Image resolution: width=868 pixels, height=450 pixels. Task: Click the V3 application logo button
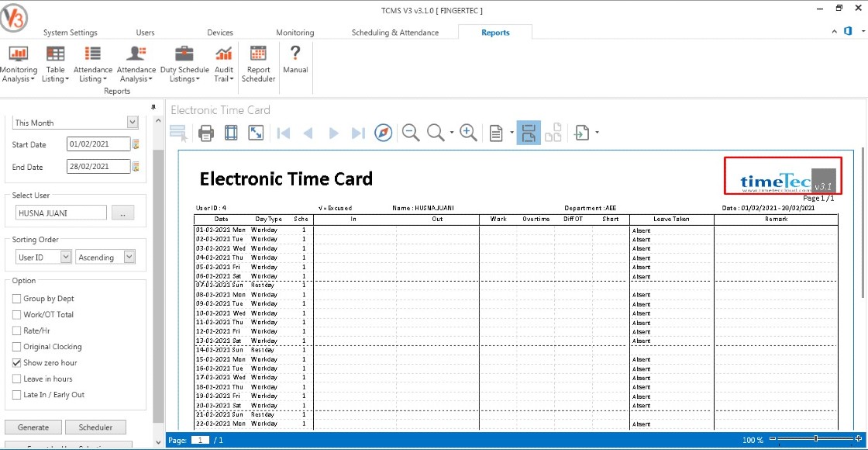(x=13, y=19)
